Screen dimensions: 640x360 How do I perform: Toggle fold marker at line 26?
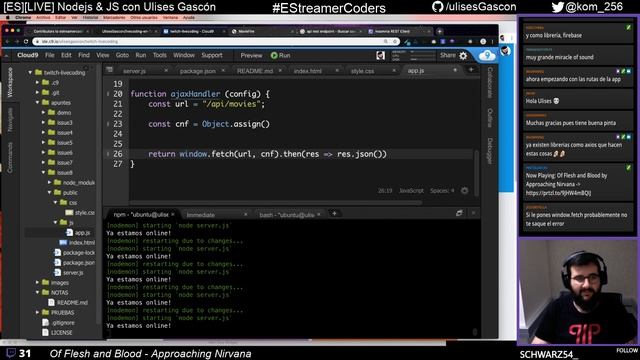(108, 154)
